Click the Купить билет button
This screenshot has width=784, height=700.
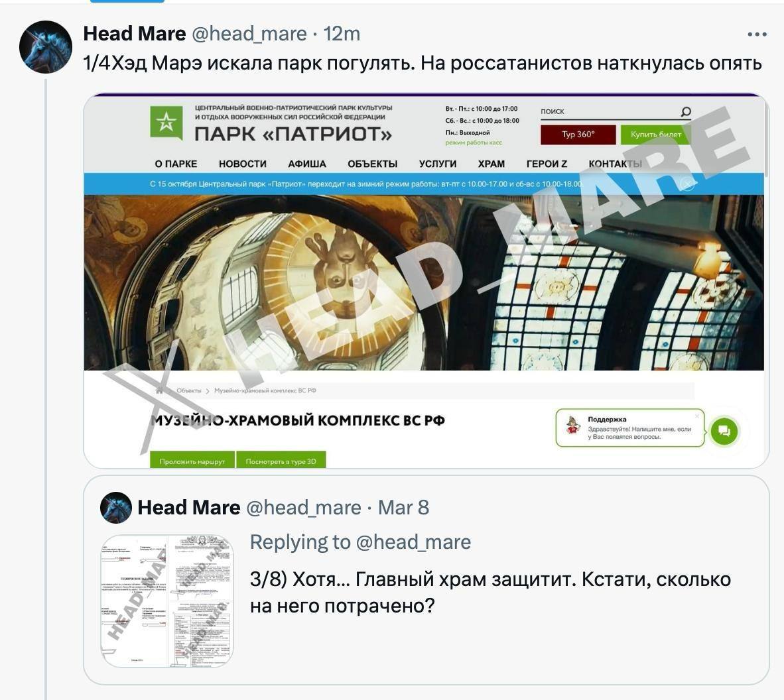[655, 135]
